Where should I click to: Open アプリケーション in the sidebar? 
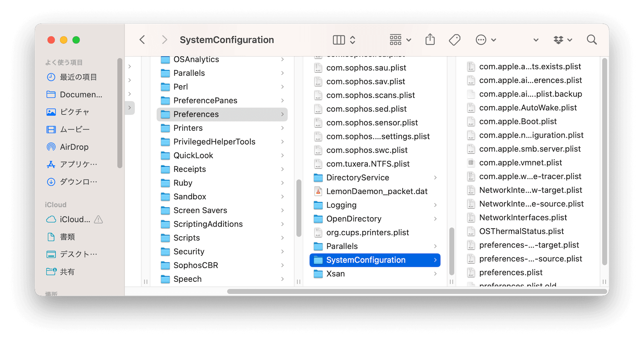pos(78,164)
